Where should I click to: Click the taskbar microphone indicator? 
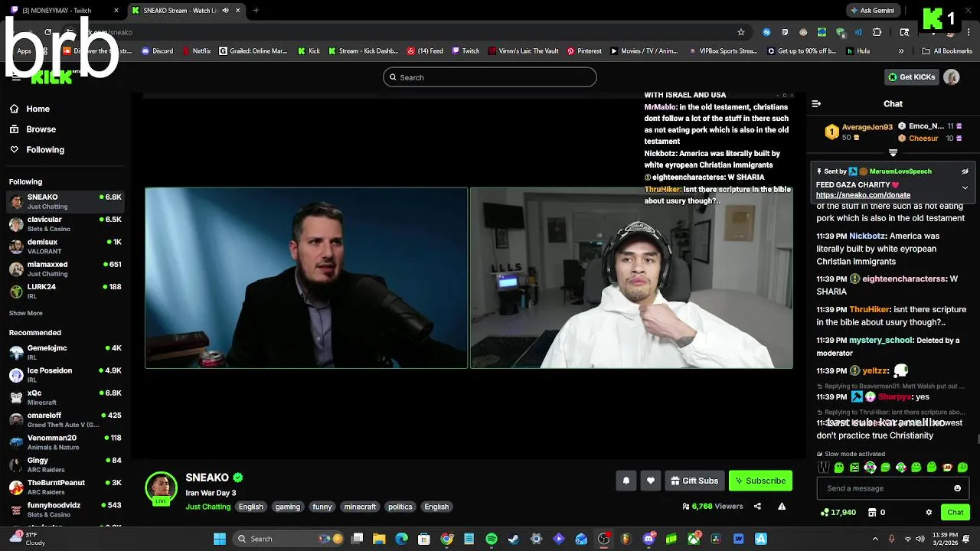[891, 539]
